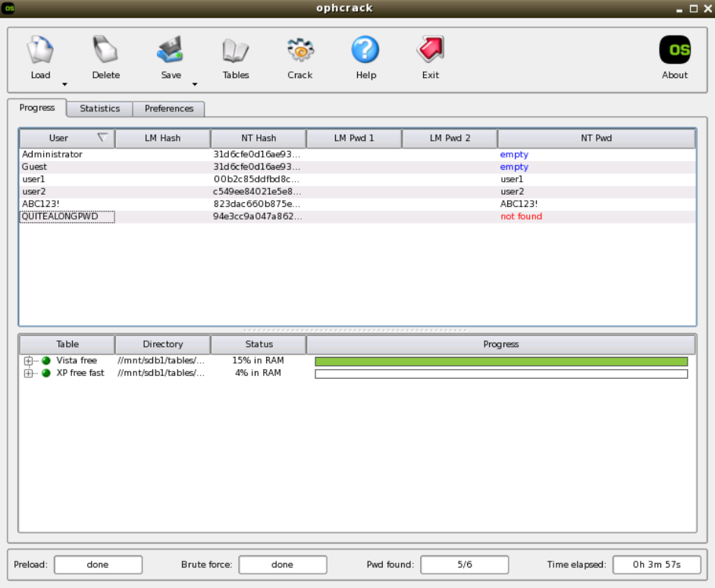The width and height of the screenshot is (715, 588).
Task: Click the LM Hash column header
Action: click(163, 138)
